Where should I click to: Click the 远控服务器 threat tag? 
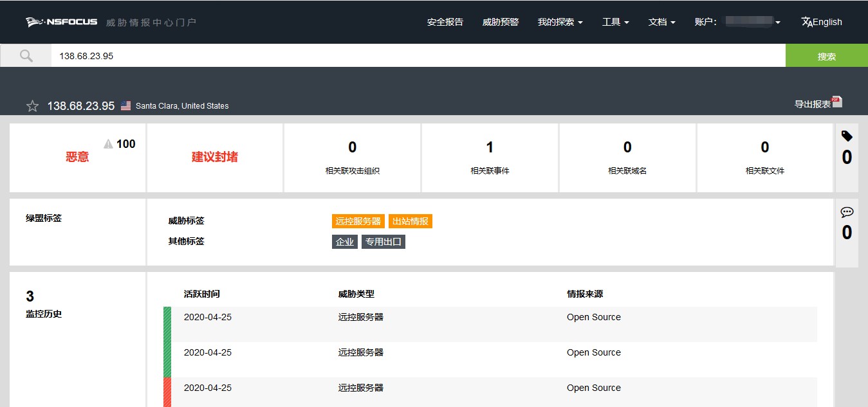(x=358, y=221)
